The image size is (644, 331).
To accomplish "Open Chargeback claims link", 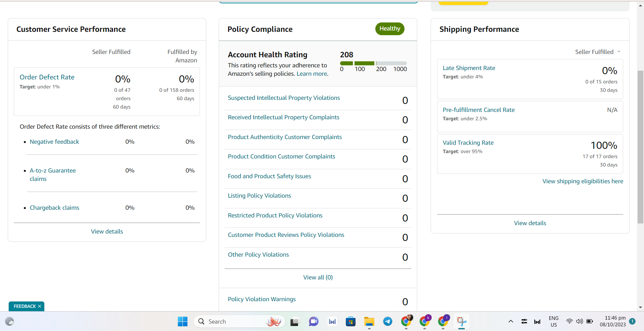I will pos(54,208).
